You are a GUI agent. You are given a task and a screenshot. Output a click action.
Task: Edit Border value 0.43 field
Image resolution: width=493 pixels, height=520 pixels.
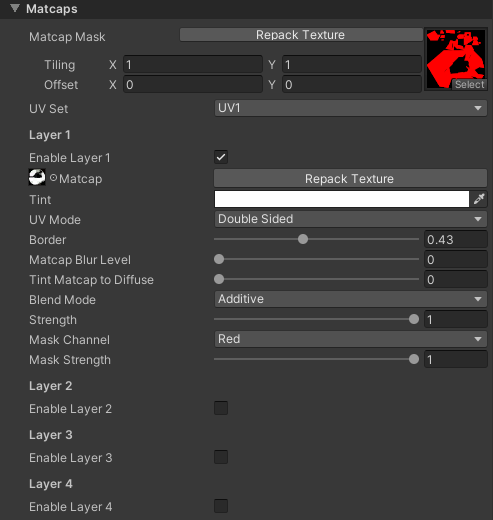tap(455, 239)
